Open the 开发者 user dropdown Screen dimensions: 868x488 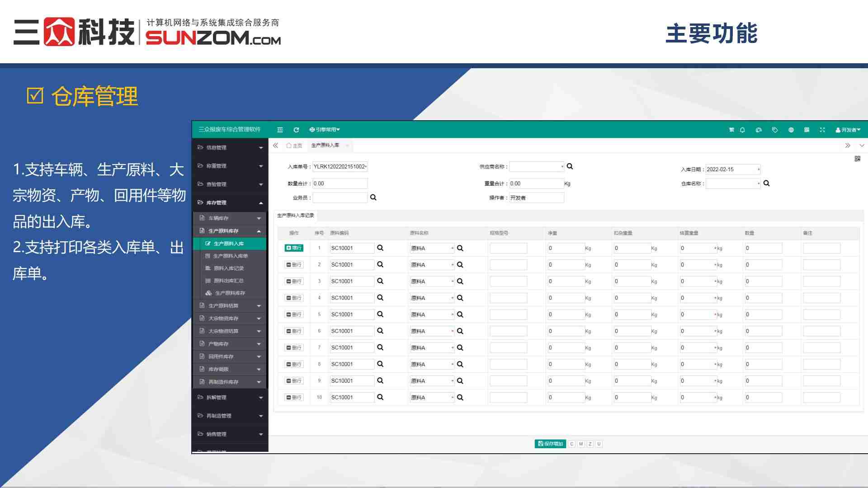point(848,130)
